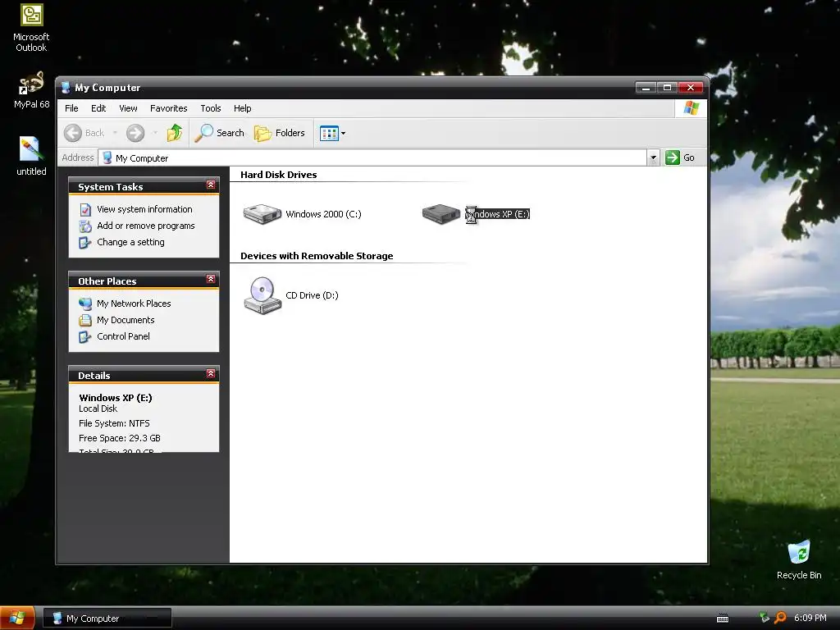Click Devices with Removable Storage header
This screenshot has height=630, width=840.
pos(317,256)
